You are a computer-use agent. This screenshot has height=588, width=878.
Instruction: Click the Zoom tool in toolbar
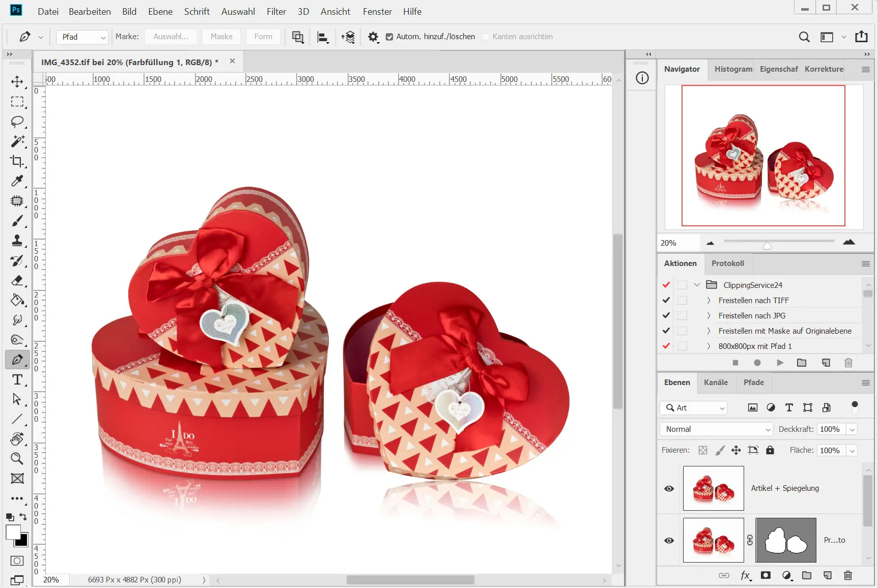tap(17, 458)
